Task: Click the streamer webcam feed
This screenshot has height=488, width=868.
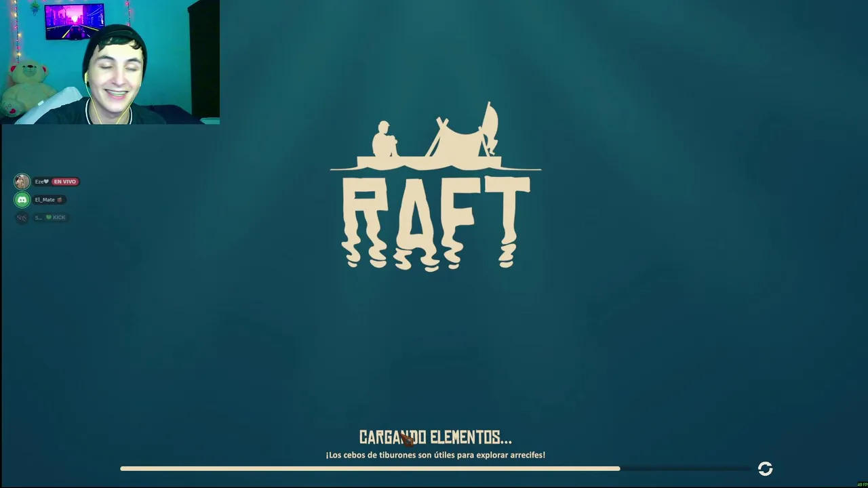Action: 110,62
